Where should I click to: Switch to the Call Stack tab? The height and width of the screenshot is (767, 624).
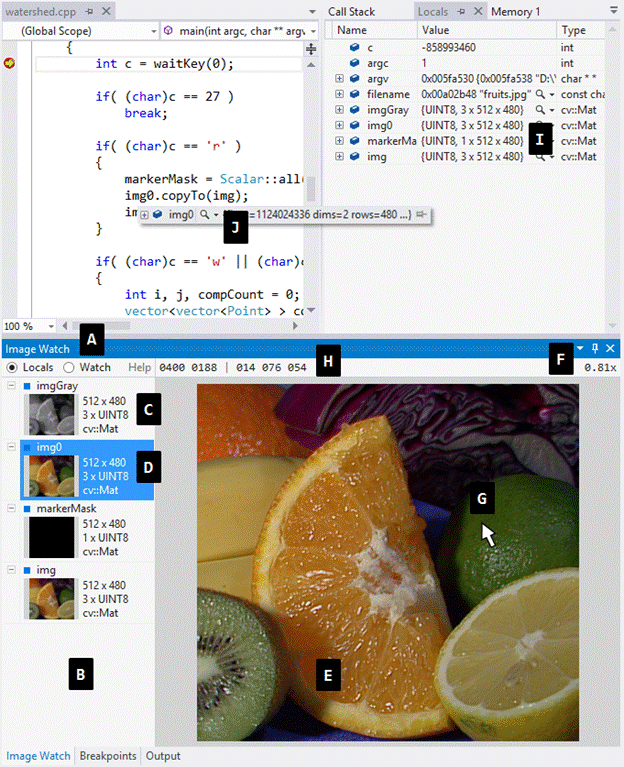point(351,12)
